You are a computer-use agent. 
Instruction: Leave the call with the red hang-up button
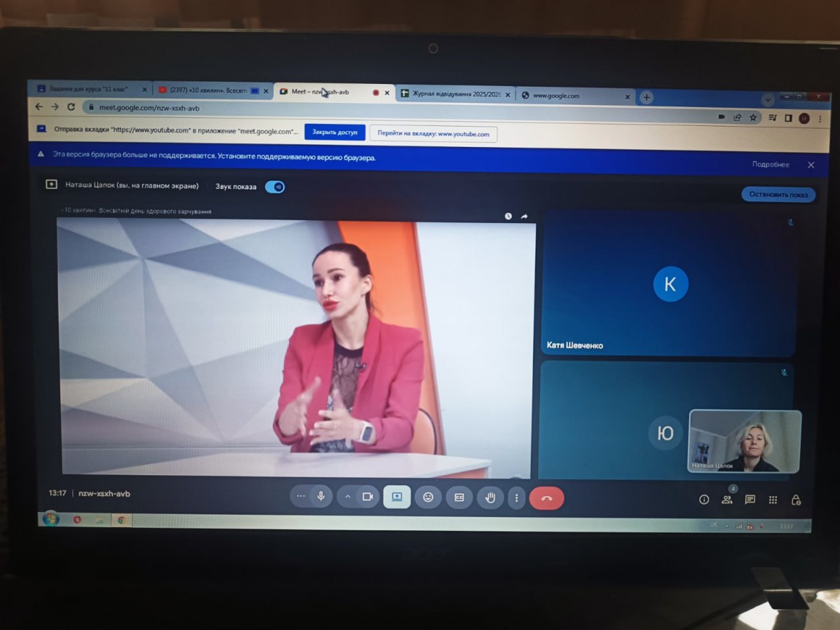546,499
